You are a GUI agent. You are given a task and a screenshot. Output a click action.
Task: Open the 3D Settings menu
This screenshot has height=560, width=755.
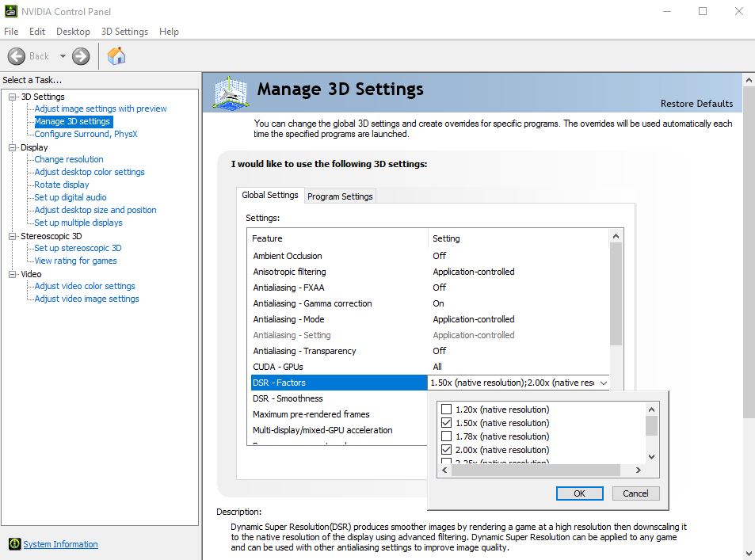click(x=124, y=32)
